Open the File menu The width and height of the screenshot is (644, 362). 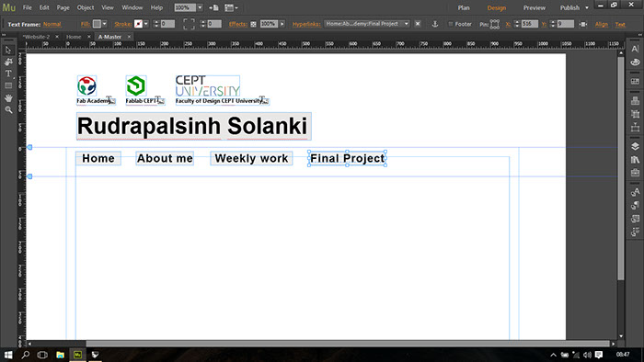coord(27,7)
